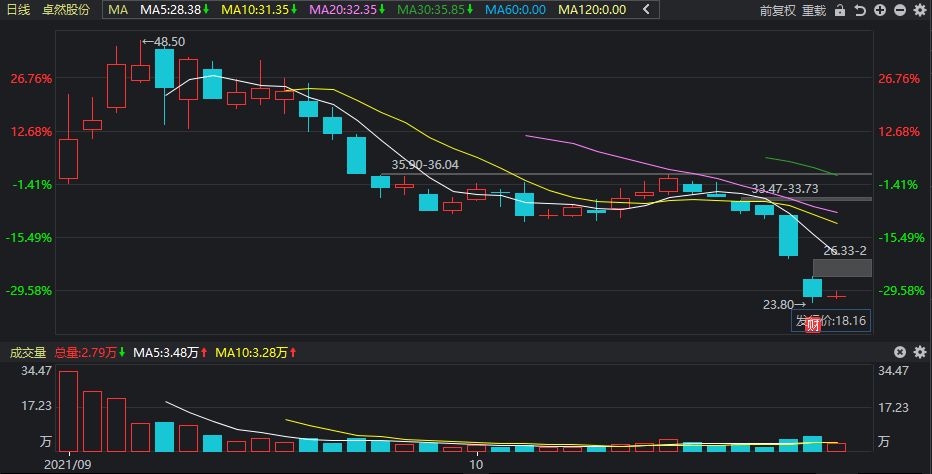Open the MA indicator selector
This screenshot has width=932, height=474.
point(117,10)
